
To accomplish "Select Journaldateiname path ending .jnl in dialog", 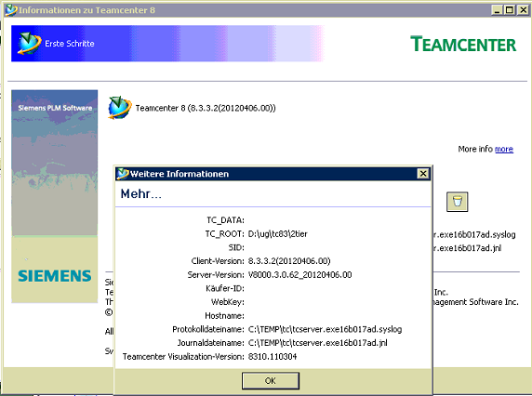I will click(x=317, y=343).
